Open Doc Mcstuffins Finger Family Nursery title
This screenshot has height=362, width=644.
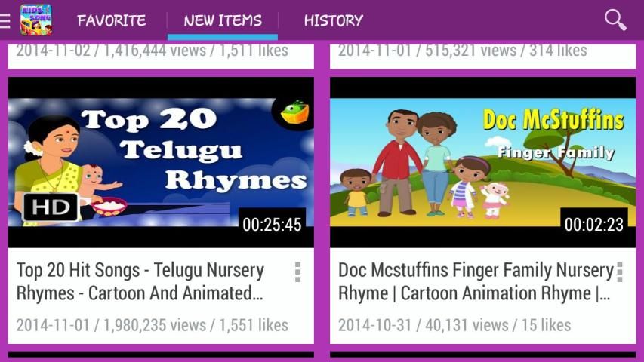tap(476, 281)
